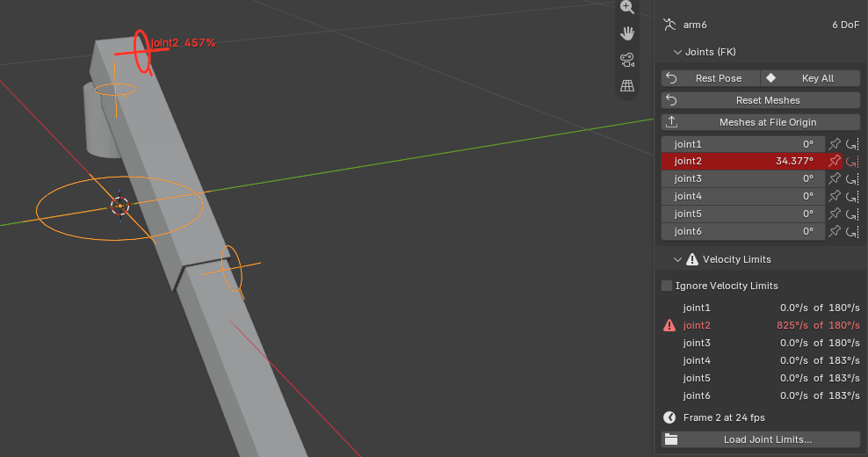The width and height of the screenshot is (868, 457).
Task: Click the joint5 angle field
Action: coord(743,214)
